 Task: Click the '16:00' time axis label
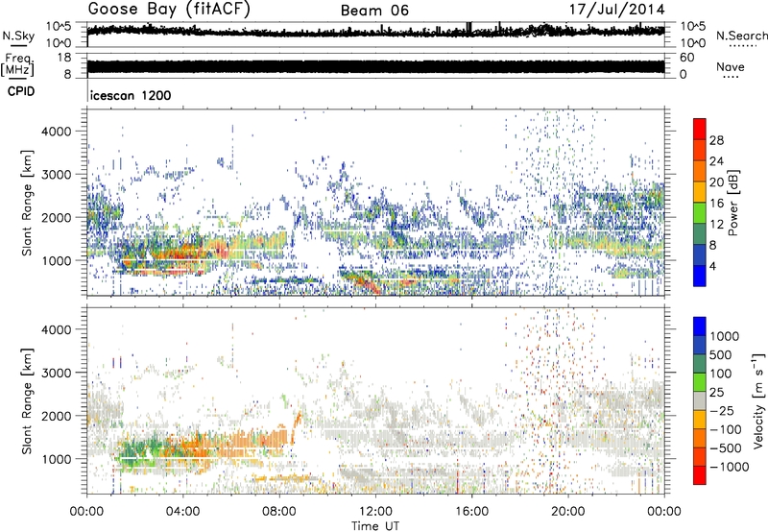tap(471, 512)
